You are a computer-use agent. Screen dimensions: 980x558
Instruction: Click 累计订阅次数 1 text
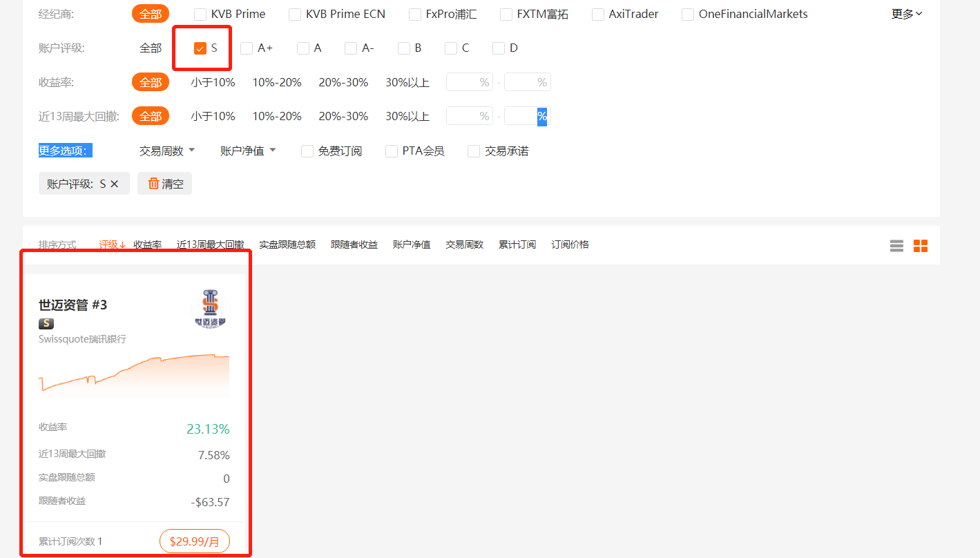click(x=70, y=541)
